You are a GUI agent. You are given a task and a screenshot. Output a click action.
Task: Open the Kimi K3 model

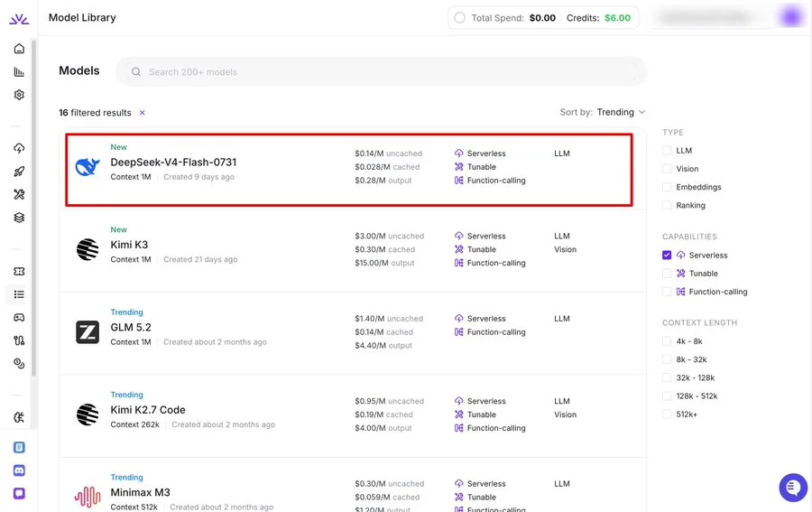click(x=129, y=245)
